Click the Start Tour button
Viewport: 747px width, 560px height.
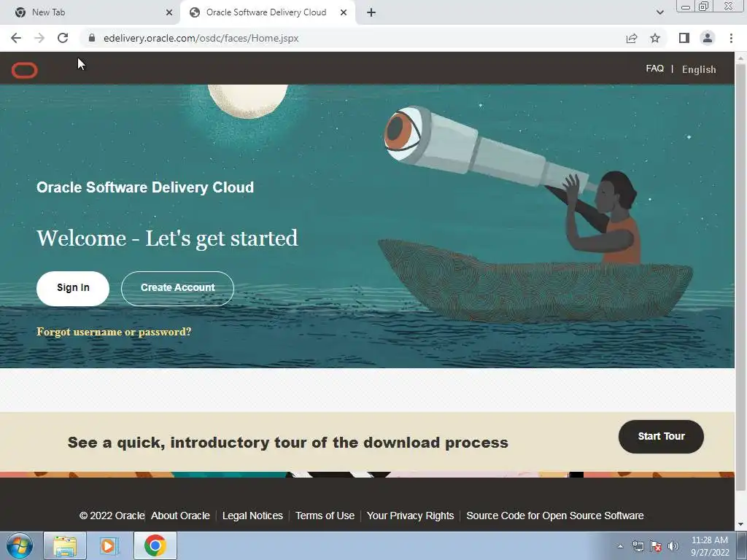pos(661,437)
